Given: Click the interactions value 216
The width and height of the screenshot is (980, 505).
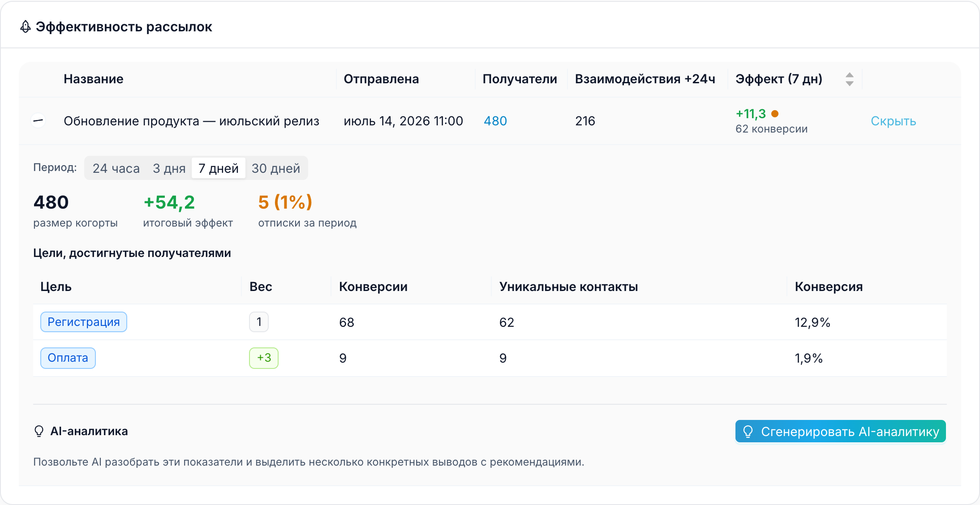Looking at the screenshot, I should click(585, 121).
